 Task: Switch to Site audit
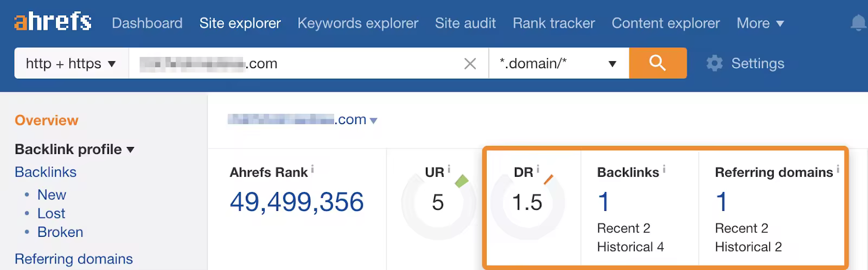465,23
